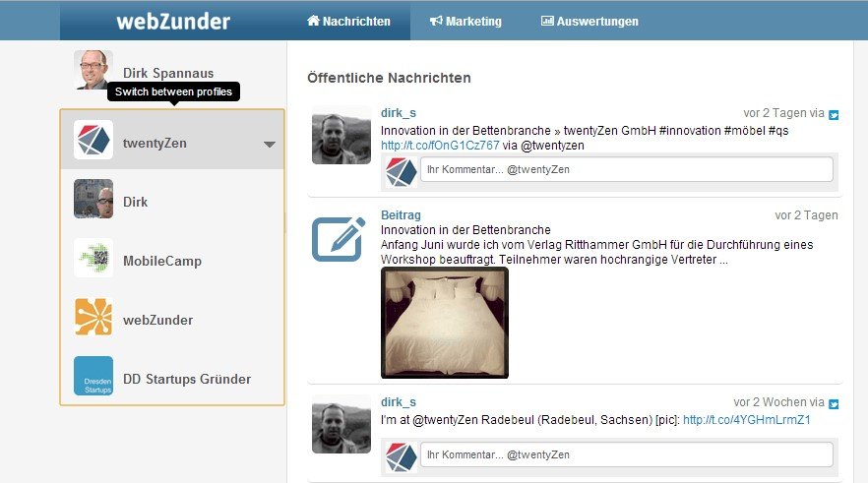868x483 pixels.
Task: Click 'Innovation in der Bettenbranche' Beitrag headline
Action: tap(465, 230)
